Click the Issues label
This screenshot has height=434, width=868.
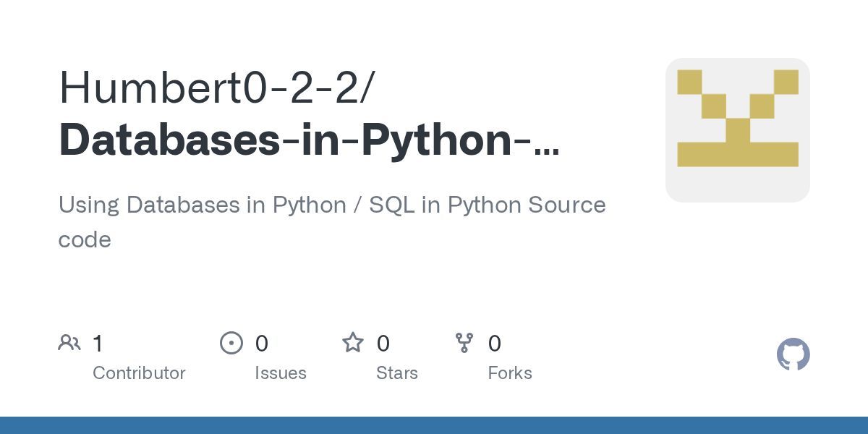(281, 373)
